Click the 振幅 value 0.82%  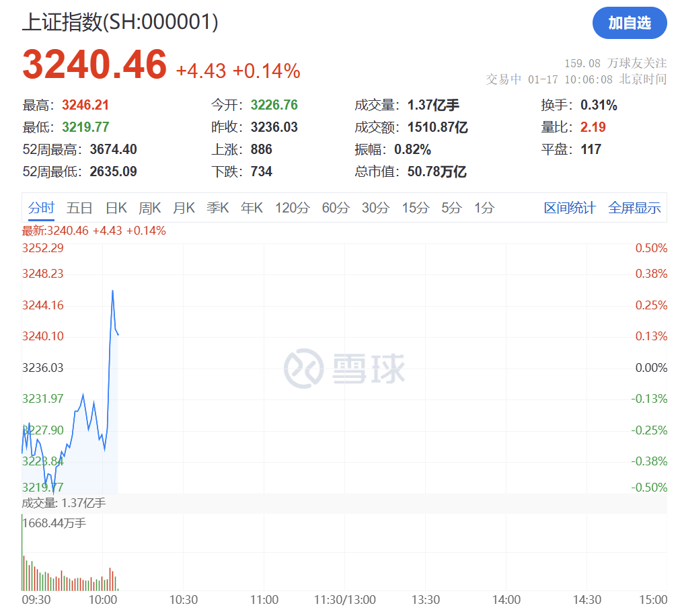pos(412,149)
